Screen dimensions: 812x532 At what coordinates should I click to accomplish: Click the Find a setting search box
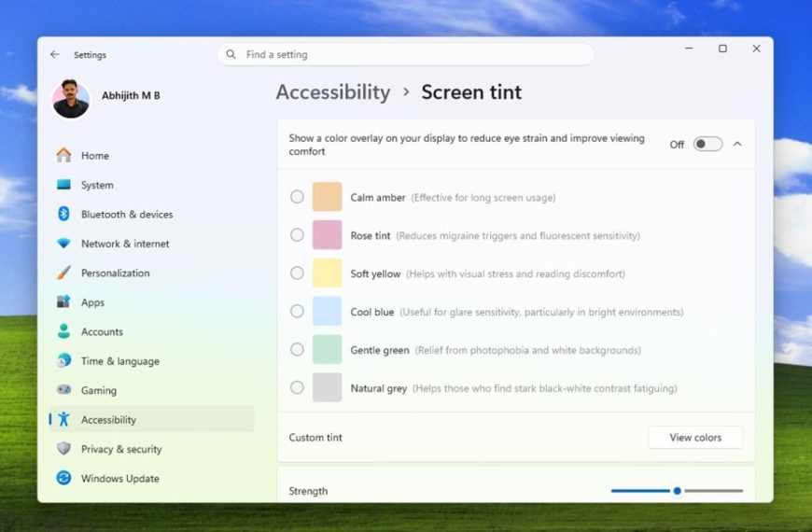405,54
